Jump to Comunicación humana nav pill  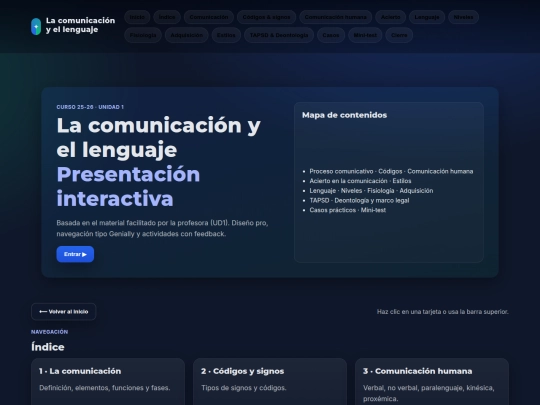pos(335,17)
